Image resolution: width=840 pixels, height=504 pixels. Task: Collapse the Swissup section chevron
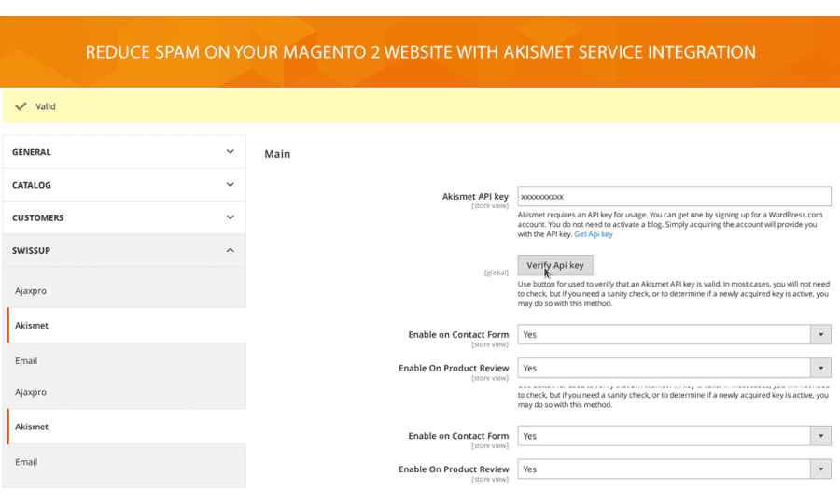pos(231,250)
